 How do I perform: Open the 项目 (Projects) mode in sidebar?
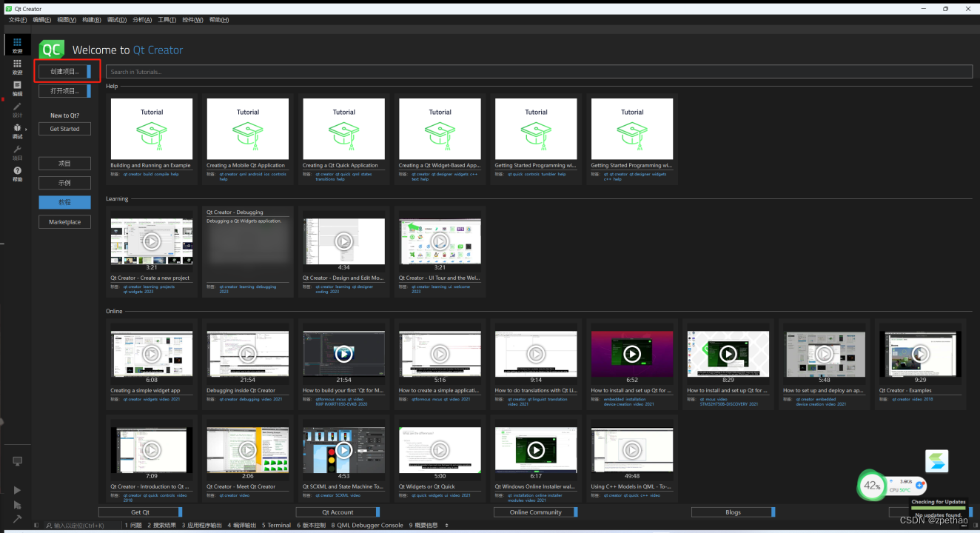pos(17,152)
